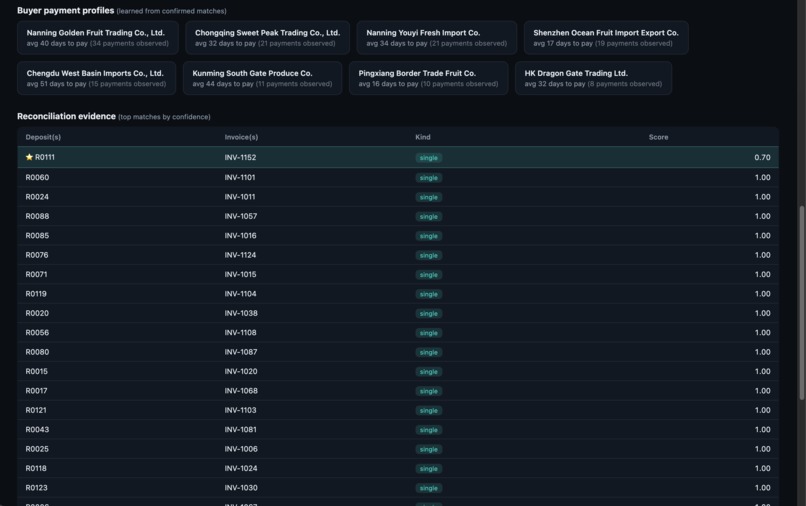Click the star icon beside R0111
The height and width of the screenshot is (506, 806).
(x=29, y=157)
